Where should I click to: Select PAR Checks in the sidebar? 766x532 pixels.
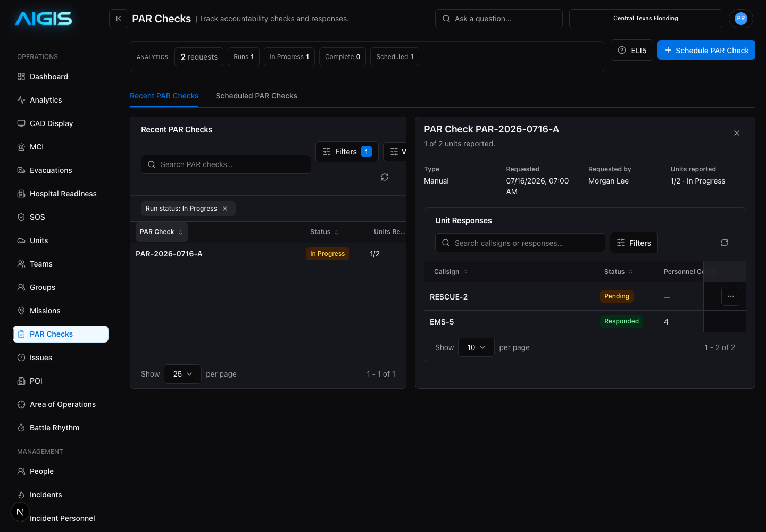[61, 334]
